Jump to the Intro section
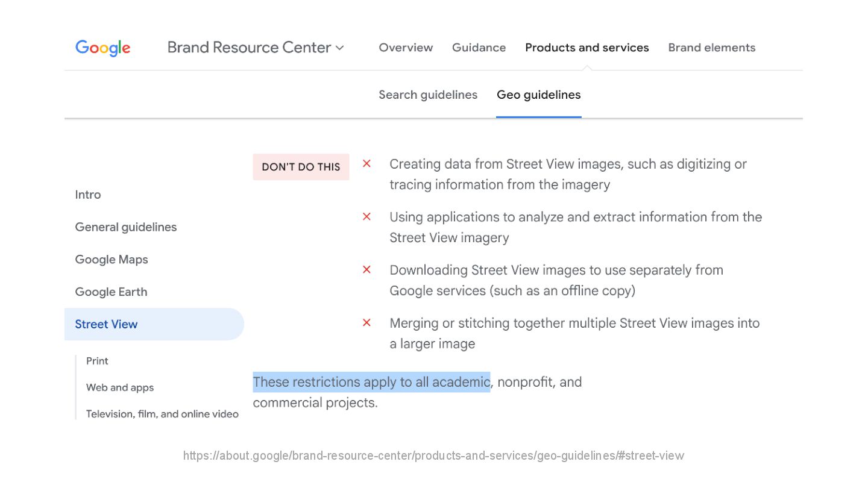This screenshot has height=488, width=868. 88,195
